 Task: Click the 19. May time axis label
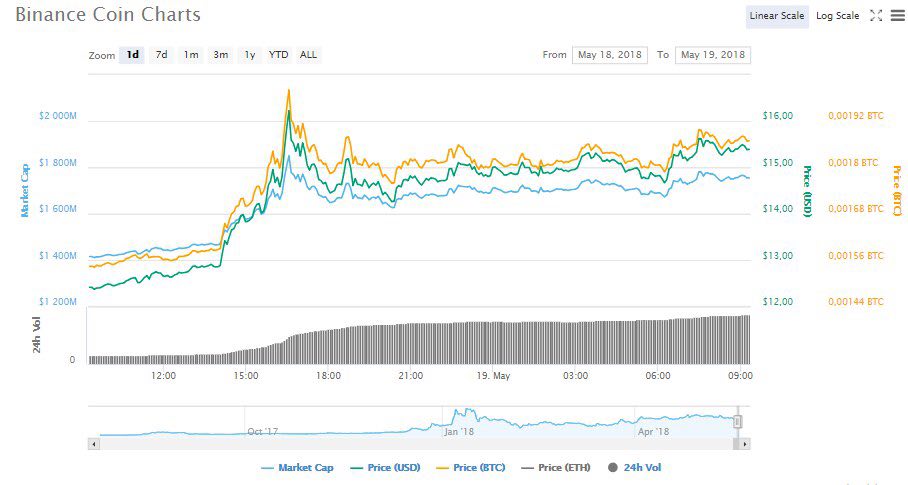[x=493, y=376]
